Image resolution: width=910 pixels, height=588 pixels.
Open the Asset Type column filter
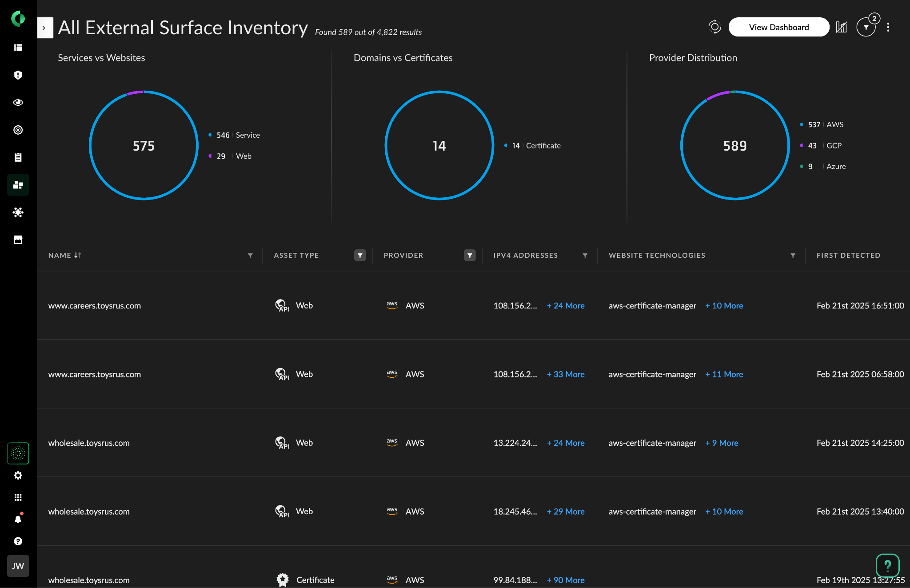[x=360, y=255]
